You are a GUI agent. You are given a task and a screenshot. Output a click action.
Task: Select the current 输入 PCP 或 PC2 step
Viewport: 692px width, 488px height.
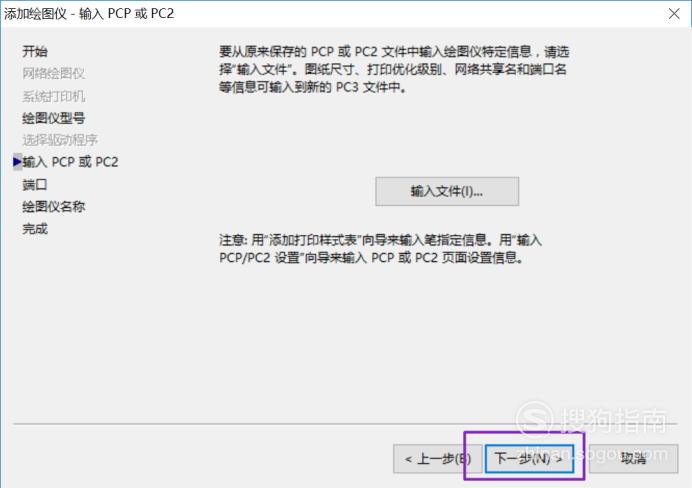point(70,162)
